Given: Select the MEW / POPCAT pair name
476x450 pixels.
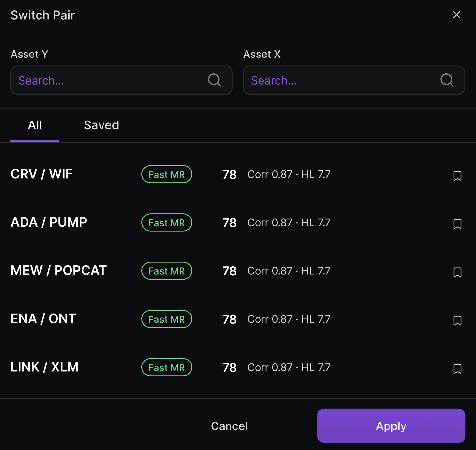Looking at the screenshot, I should (59, 271).
